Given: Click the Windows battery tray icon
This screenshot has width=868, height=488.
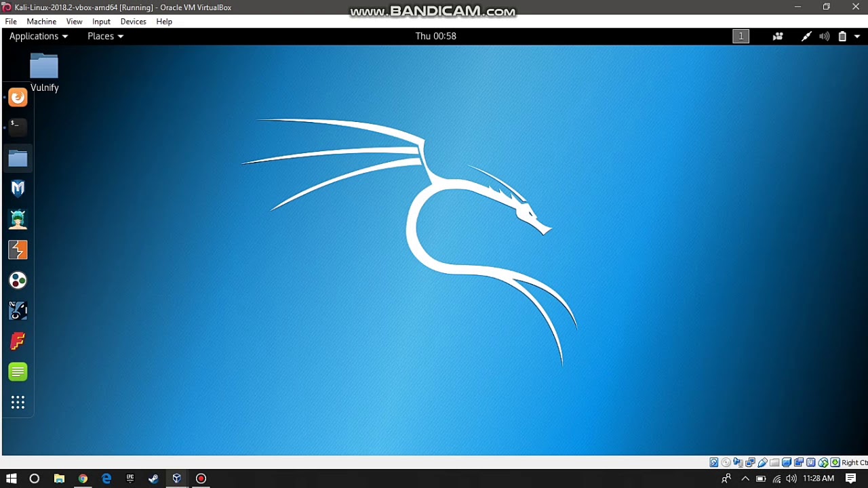Looking at the screenshot, I should coord(761,479).
